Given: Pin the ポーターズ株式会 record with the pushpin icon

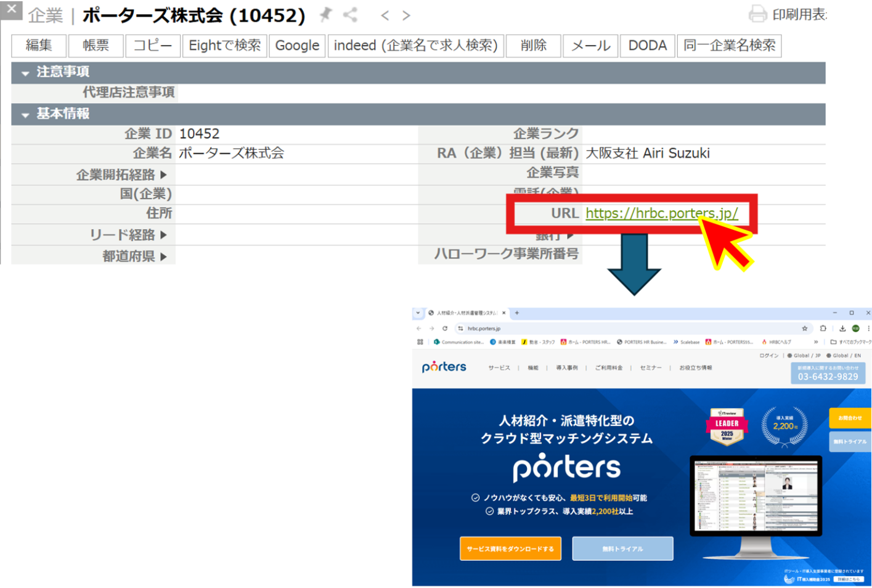Looking at the screenshot, I should 326,14.
